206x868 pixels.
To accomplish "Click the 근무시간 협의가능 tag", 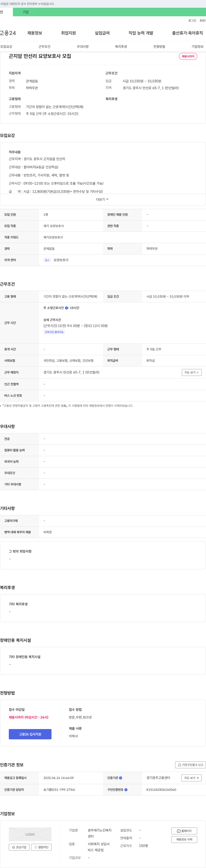I will click(54, 332).
